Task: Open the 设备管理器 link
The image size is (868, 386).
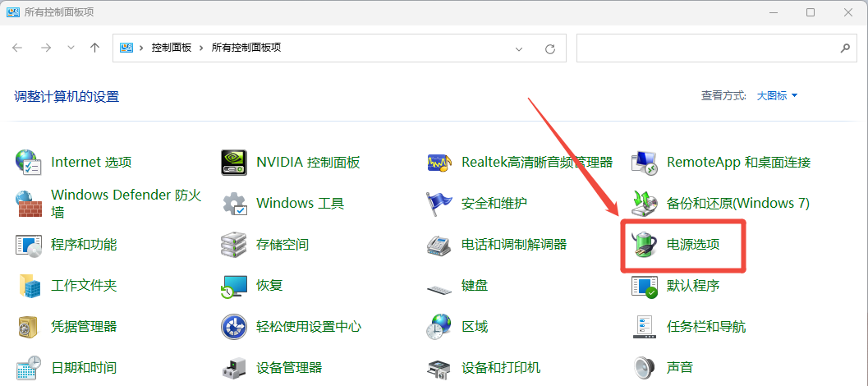Action: tap(289, 368)
